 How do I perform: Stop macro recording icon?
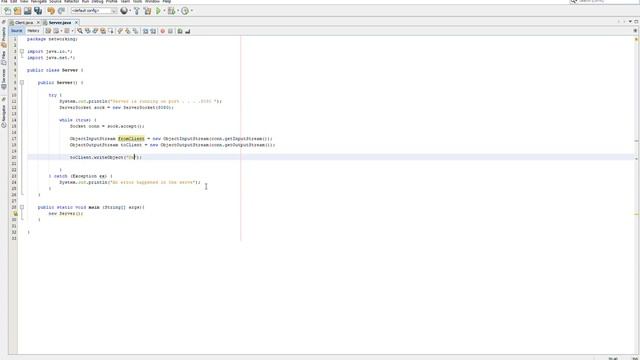pyautogui.click(x=170, y=31)
